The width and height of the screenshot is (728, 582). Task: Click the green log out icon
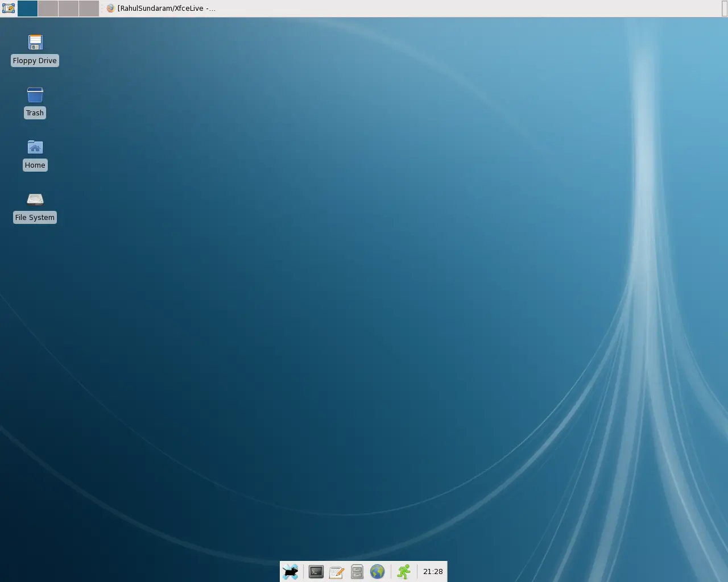click(x=403, y=572)
